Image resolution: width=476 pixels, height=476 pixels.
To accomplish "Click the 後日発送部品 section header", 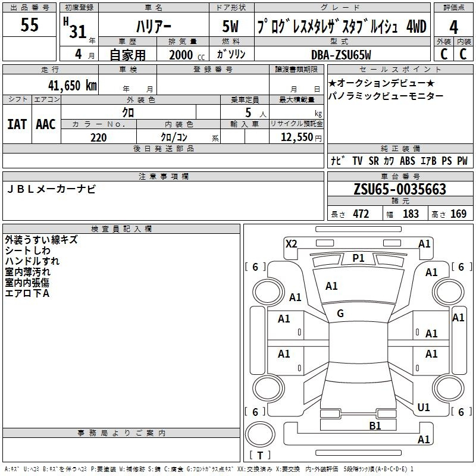I will [x=163, y=149].
